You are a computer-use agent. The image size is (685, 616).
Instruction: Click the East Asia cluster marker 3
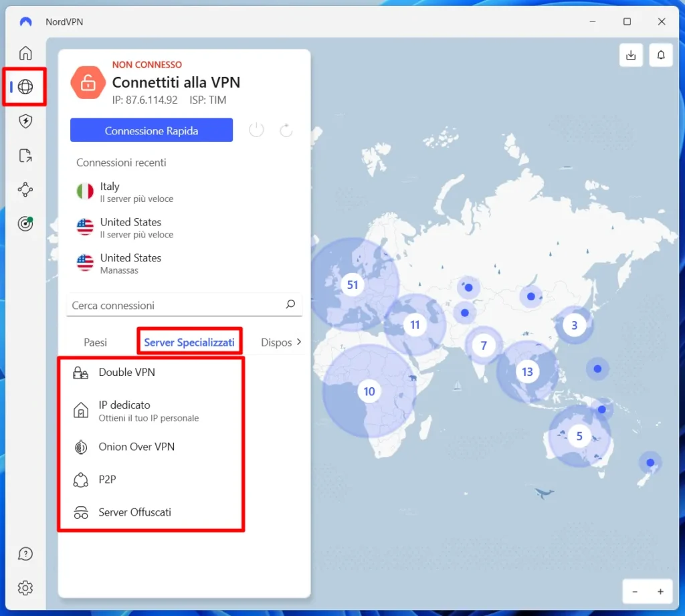pos(574,325)
